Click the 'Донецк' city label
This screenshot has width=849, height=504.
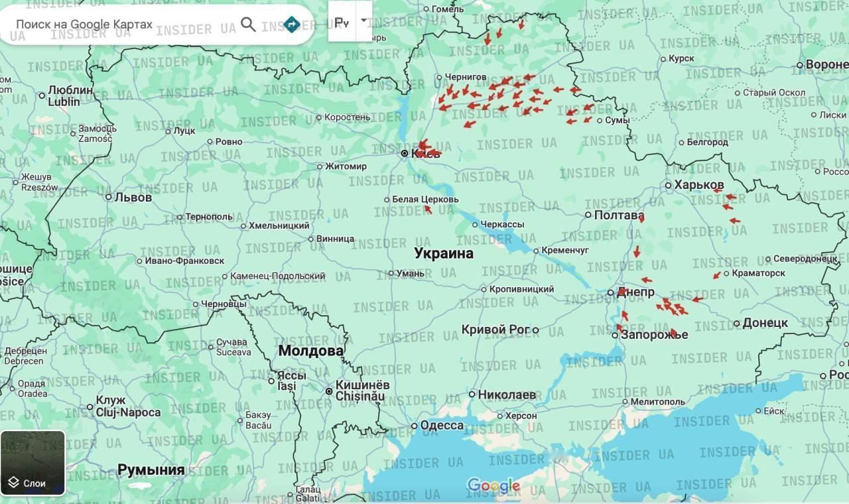[x=765, y=323]
